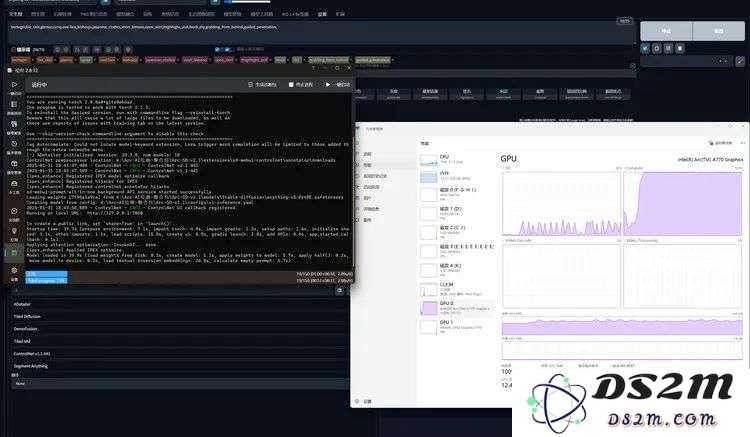Expand the Tiled Diffusion accordion
This screenshot has height=437, width=750.
click(179, 317)
